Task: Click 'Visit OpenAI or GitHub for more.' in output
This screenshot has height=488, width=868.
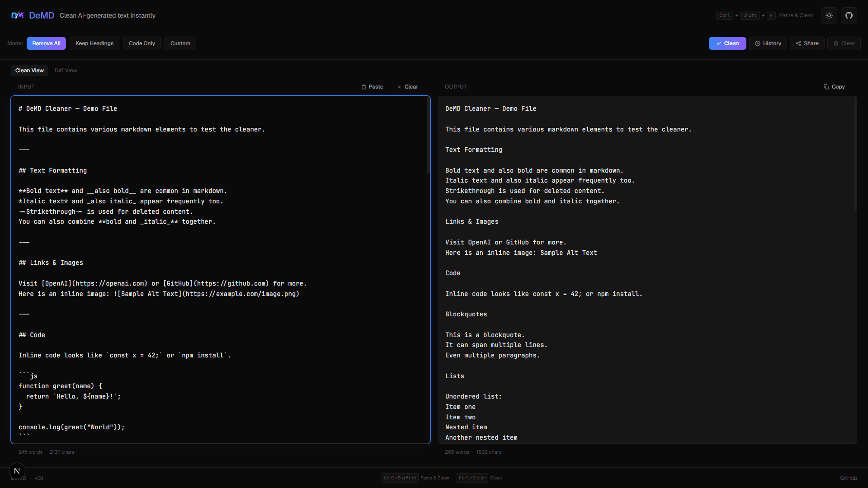Action: (x=506, y=242)
